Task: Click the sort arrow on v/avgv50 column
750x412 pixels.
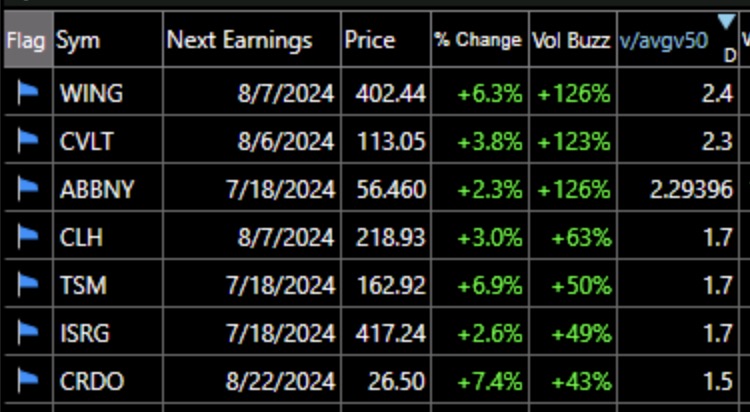Action: tap(726, 22)
